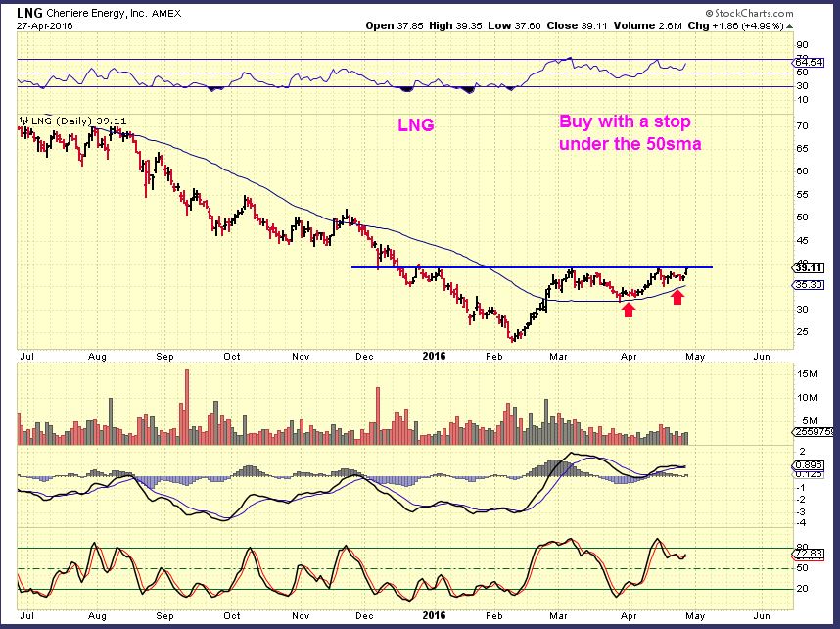Click the 27-Apr-2016 date text
Screen dimensions: 840x629
pos(44,25)
